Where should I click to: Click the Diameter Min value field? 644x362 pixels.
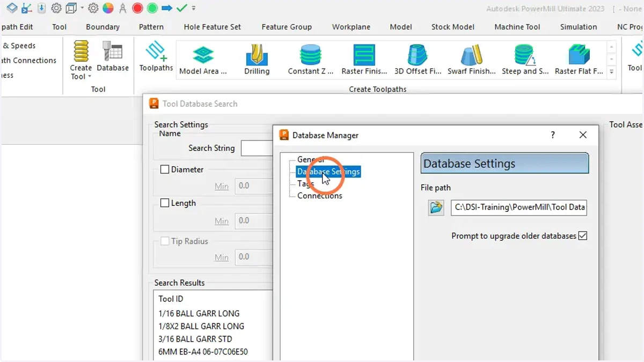click(x=254, y=186)
